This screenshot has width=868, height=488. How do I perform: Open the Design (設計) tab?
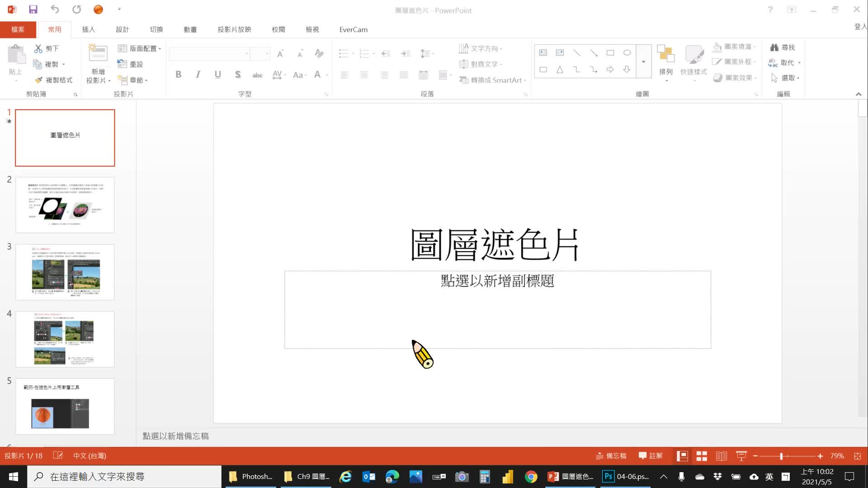coord(123,29)
